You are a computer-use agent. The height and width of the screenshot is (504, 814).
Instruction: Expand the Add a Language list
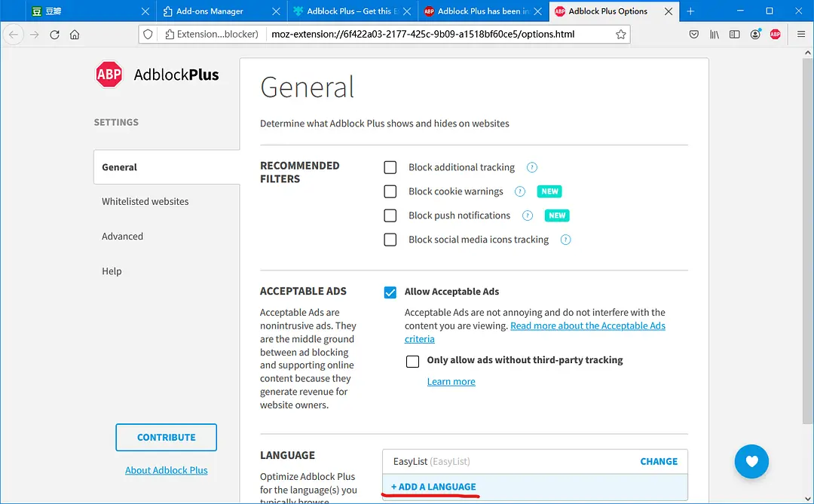tap(433, 487)
